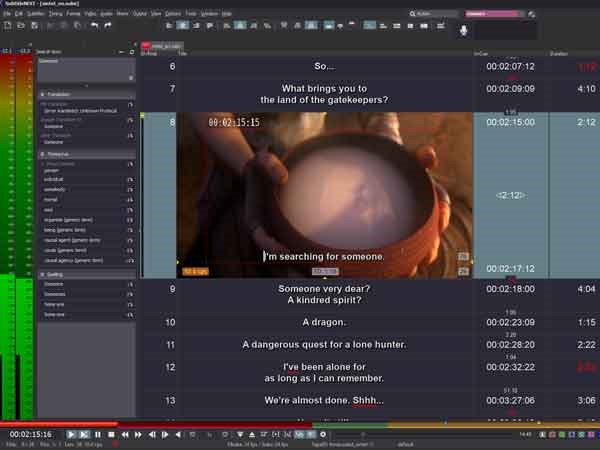Collapse the Thesaurus section
Image resolution: width=600 pixels, height=450 pixels.
pos(42,154)
